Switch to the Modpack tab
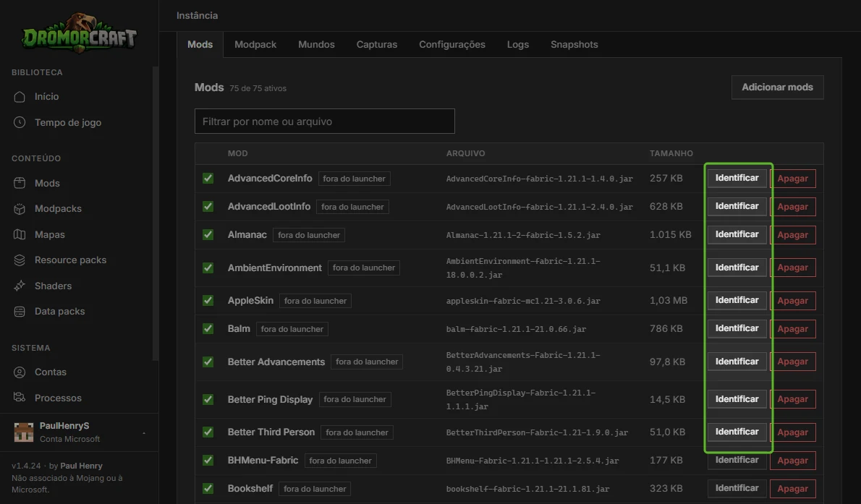The width and height of the screenshot is (861, 504). [x=255, y=45]
